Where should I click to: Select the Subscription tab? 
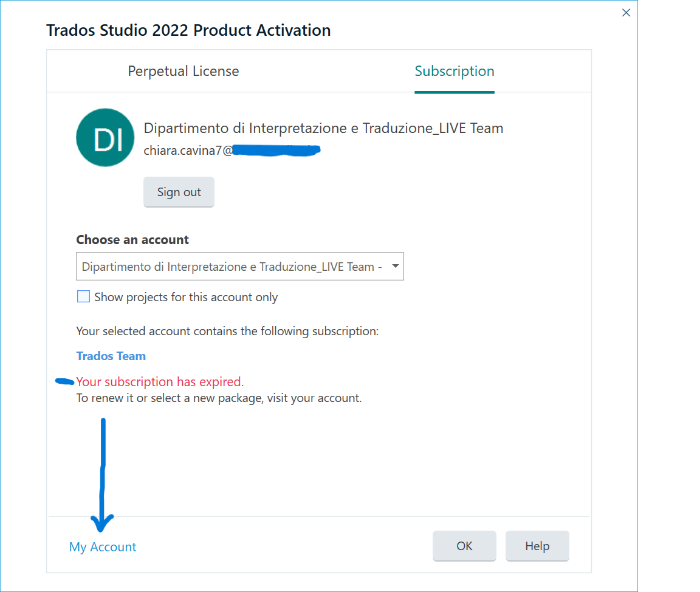coord(454,72)
